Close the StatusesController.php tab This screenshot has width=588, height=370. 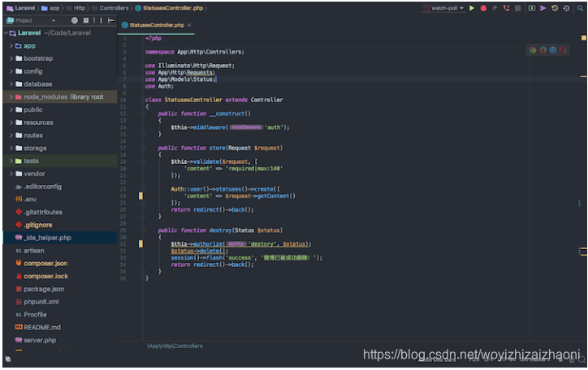coord(189,25)
